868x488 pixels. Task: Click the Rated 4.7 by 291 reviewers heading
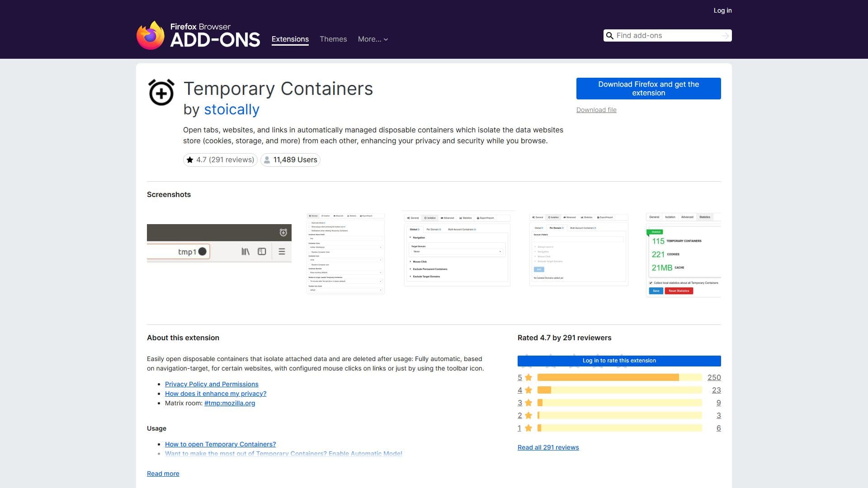pos(564,338)
